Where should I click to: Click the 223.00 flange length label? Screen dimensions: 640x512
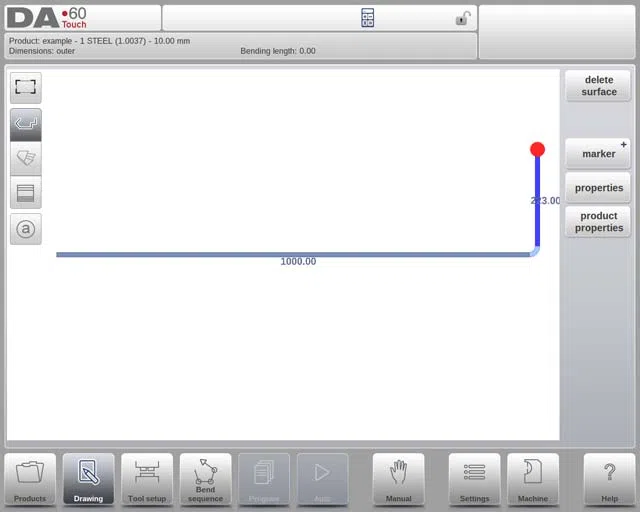pyautogui.click(x=545, y=200)
